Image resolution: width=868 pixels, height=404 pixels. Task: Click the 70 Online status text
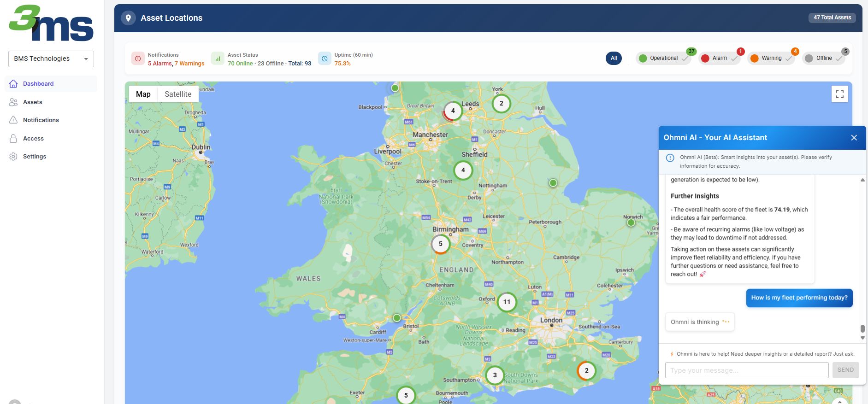click(240, 64)
